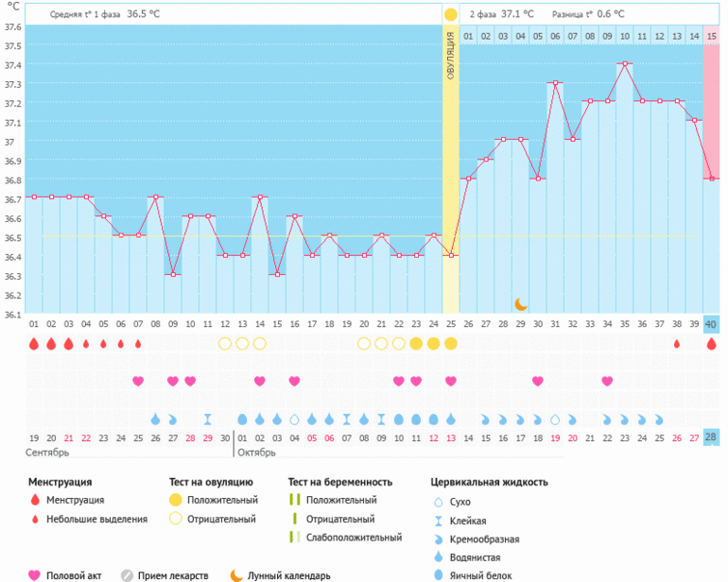Image resolution: width=728 pixels, height=582 pixels.
Task: Select the positive ovulation test on day 25
Action: [450, 344]
